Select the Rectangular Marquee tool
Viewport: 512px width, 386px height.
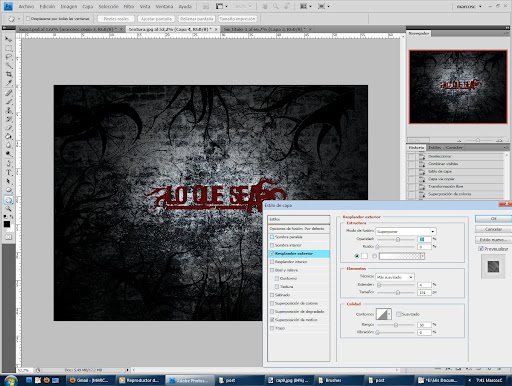click(x=8, y=48)
